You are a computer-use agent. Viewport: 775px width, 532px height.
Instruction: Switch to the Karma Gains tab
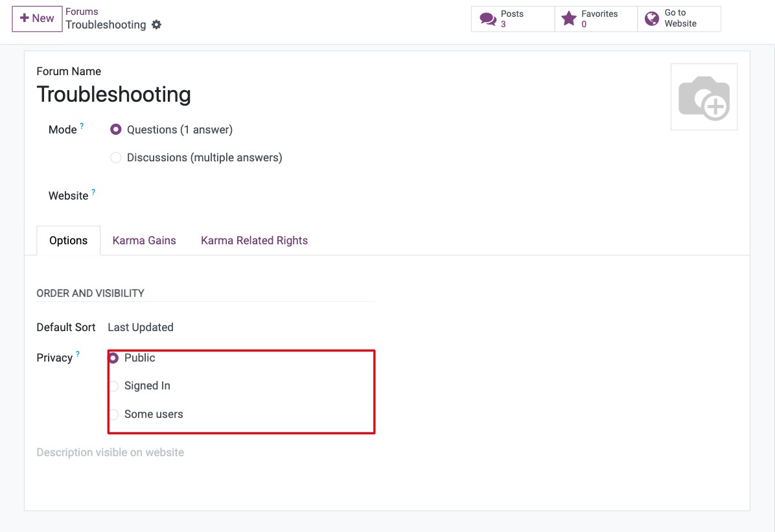tap(145, 241)
